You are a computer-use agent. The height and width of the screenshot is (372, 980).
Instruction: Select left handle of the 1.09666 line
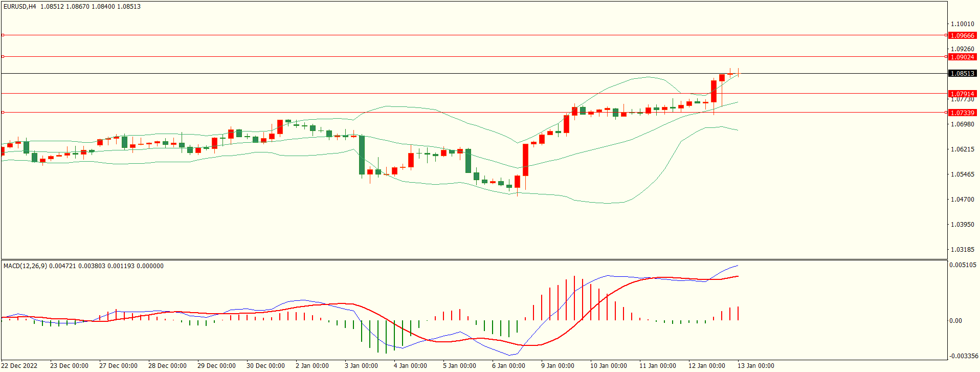click(3, 35)
